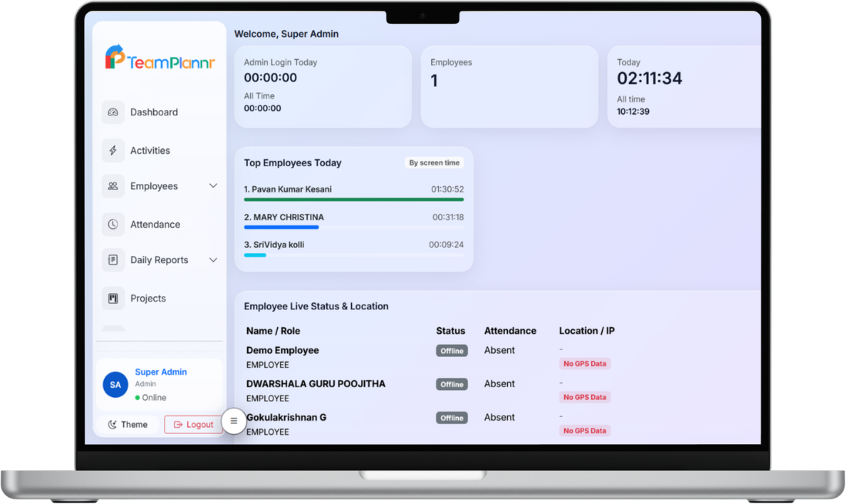Click the SA avatar circle
The height and width of the screenshot is (504, 846).
pos(115,385)
